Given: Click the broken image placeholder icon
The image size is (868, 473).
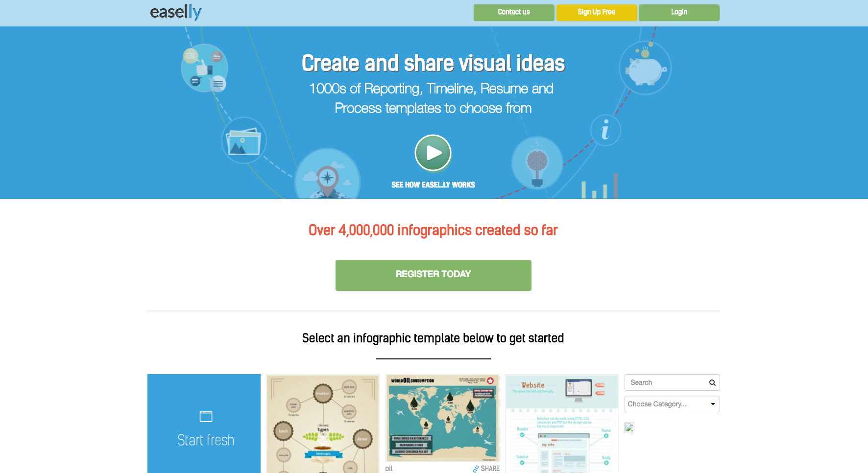Looking at the screenshot, I should [x=629, y=427].
